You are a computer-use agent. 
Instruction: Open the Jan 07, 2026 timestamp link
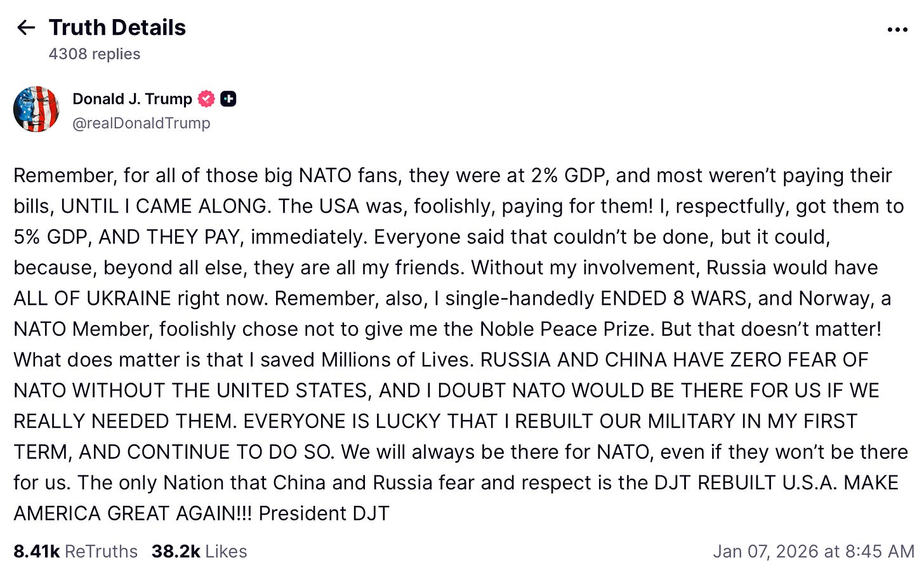[814, 551]
